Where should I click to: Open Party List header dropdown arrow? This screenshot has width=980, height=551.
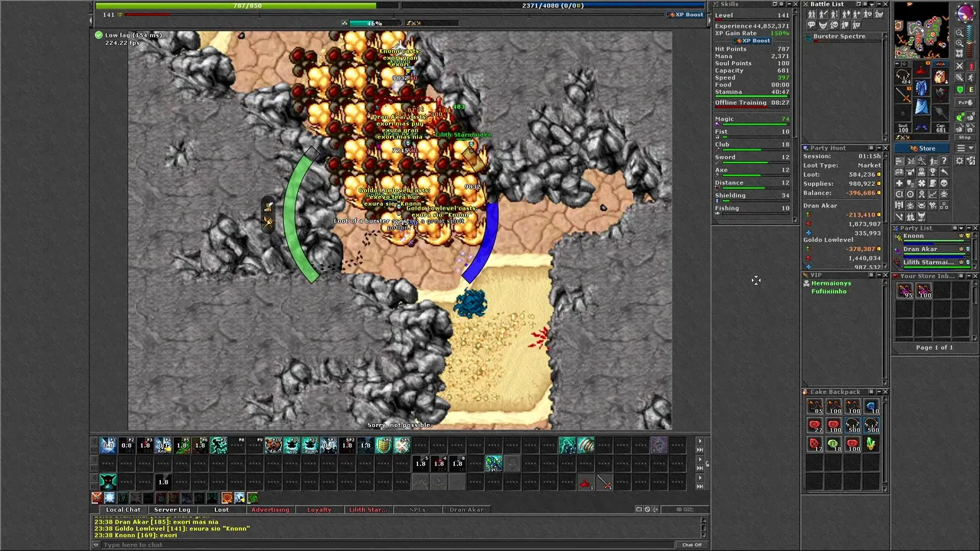(x=961, y=228)
